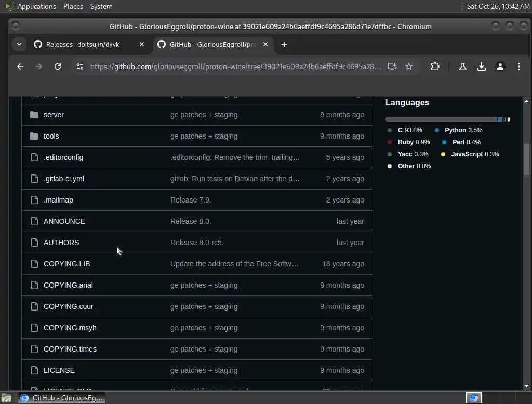Click the Languages percentage bar
Viewport: 532px width, 404px height.
447,119
